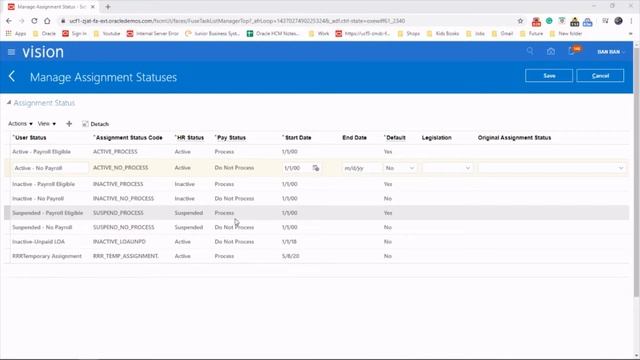This screenshot has width=640, height=360.
Task: Open the Youtube bookmark
Action: [x=107, y=33]
